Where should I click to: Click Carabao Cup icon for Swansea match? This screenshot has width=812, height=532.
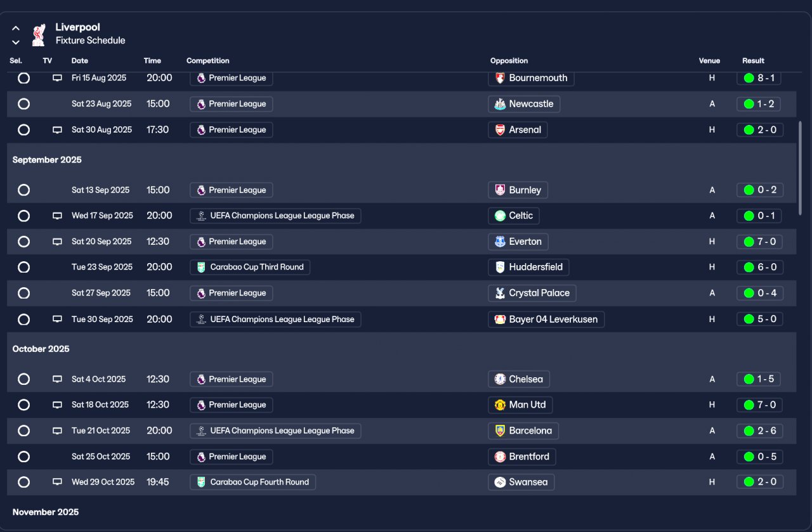[201, 482]
